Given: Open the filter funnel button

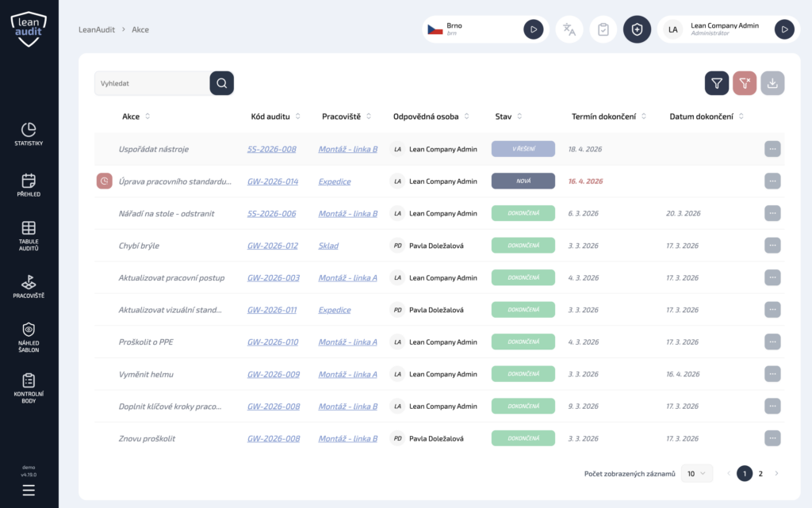Looking at the screenshot, I should coord(717,83).
